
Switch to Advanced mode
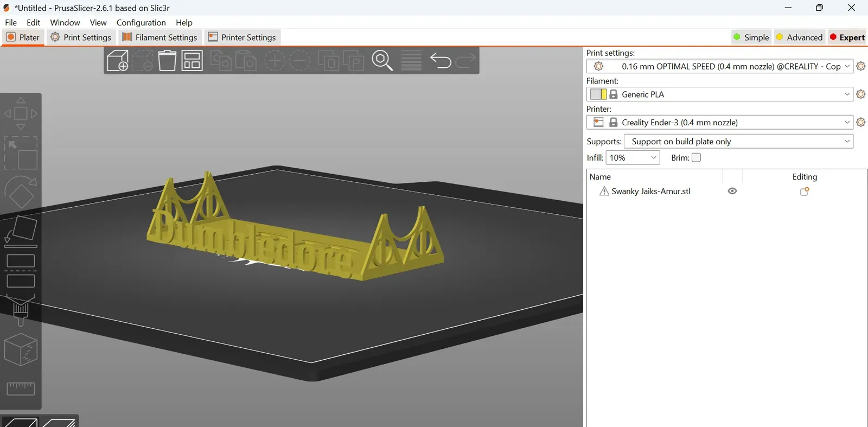pyautogui.click(x=799, y=37)
